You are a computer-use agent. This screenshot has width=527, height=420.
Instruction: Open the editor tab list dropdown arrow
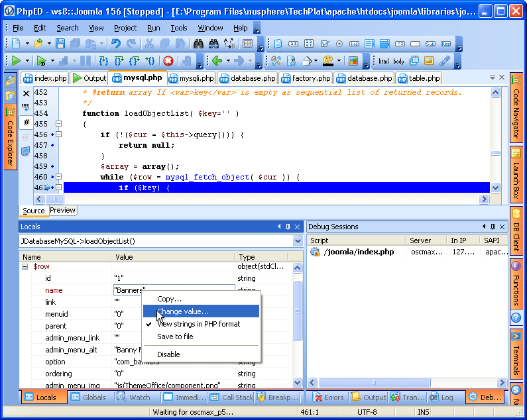coord(493,78)
